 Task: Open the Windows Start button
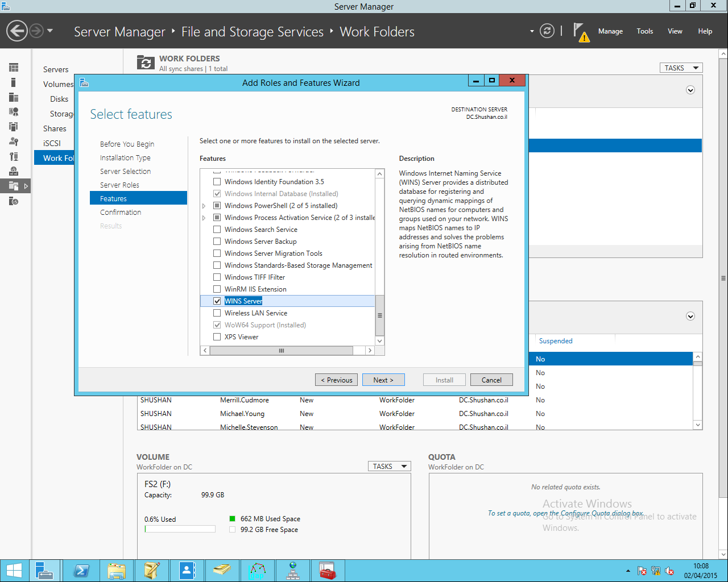tap(14, 571)
